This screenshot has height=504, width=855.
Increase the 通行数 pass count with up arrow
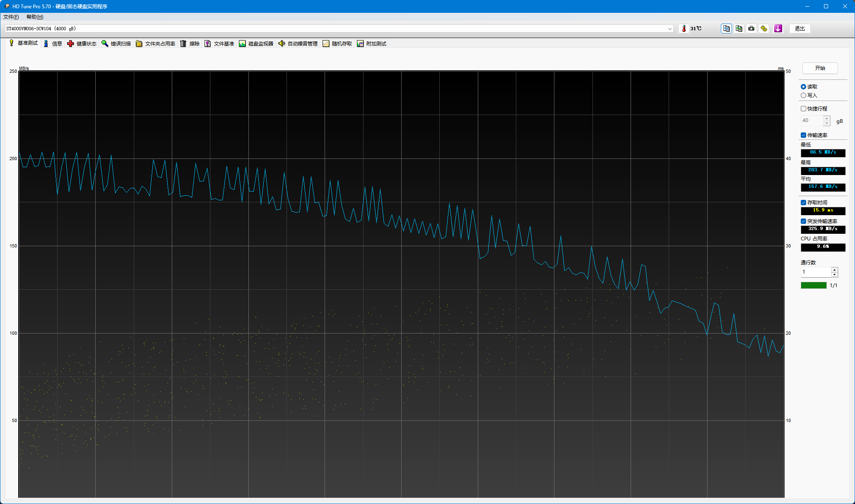pyautogui.click(x=835, y=270)
